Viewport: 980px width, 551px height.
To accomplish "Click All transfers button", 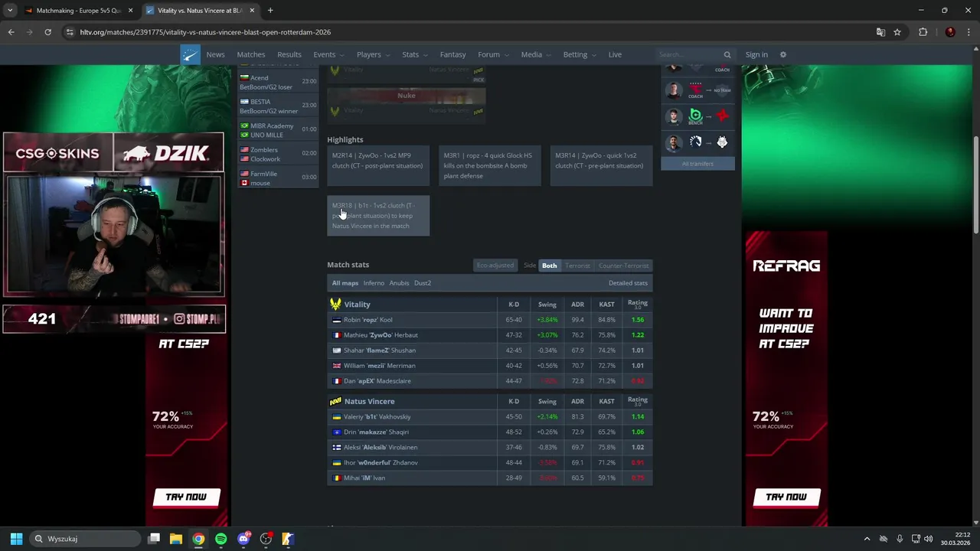I will [697, 164].
